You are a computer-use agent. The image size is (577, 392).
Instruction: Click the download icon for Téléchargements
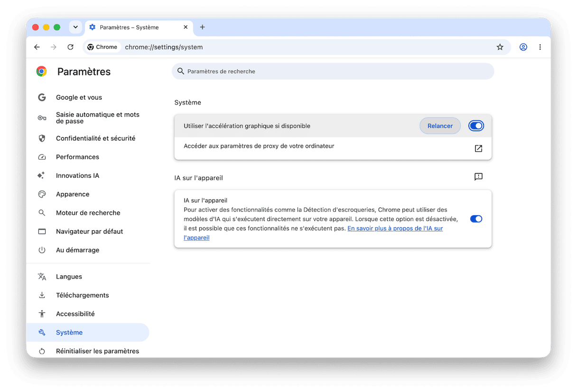tap(42, 295)
